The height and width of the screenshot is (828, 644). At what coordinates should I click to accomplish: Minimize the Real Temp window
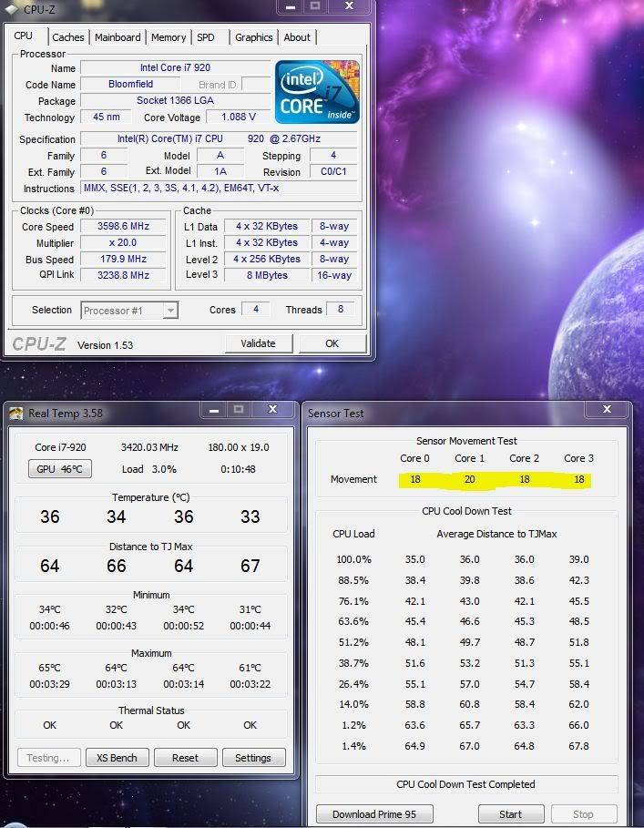point(214,410)
